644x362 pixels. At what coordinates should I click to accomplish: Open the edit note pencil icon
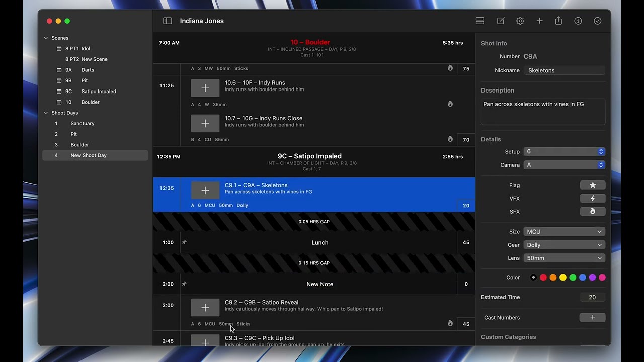click(x=501, y=21)
